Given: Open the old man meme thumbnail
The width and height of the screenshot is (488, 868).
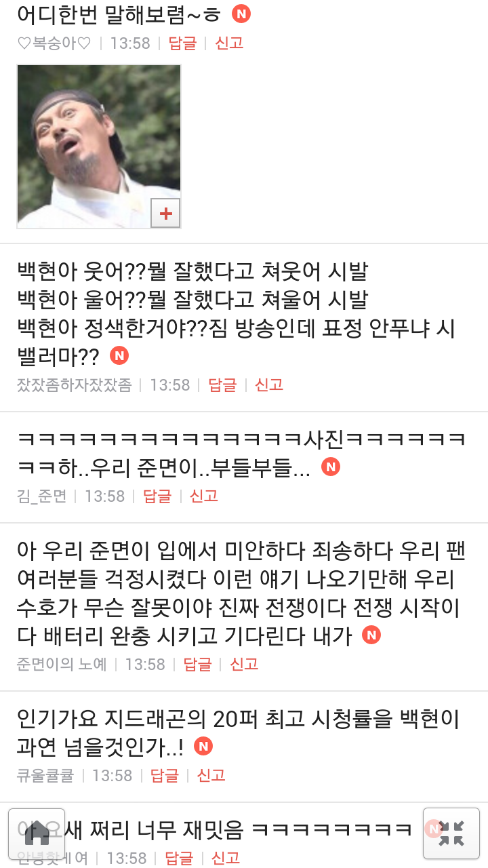Looking at the screenshot, I should click(99, 146).
